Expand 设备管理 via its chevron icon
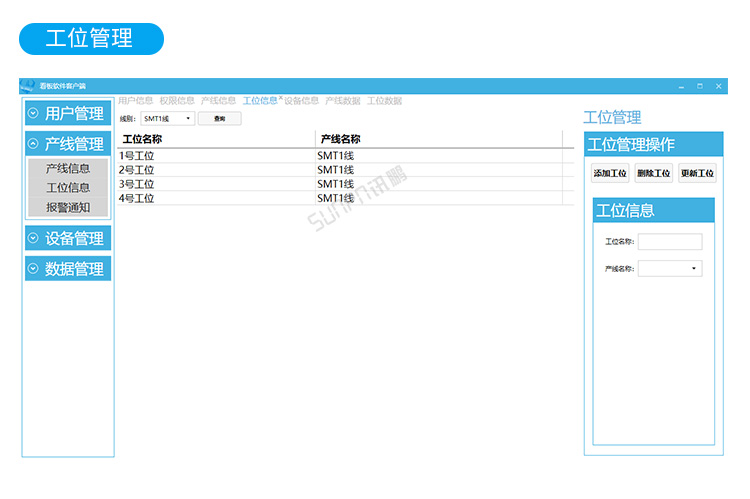 pos(33,239)
